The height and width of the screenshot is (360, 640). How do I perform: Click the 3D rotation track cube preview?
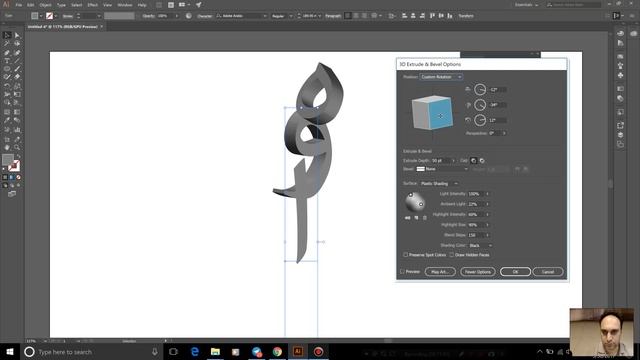432,113
